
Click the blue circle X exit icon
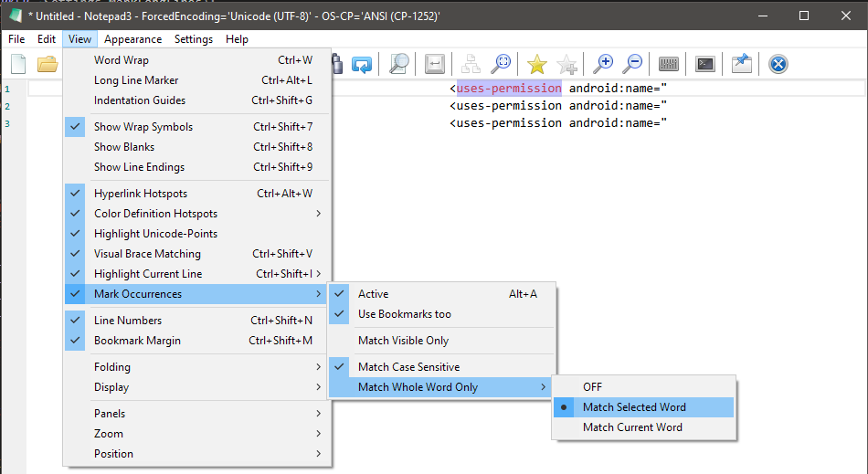point(778,64)
